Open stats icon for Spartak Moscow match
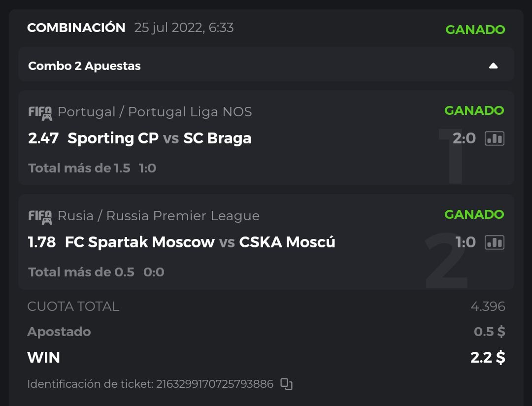 click(494, 242)
